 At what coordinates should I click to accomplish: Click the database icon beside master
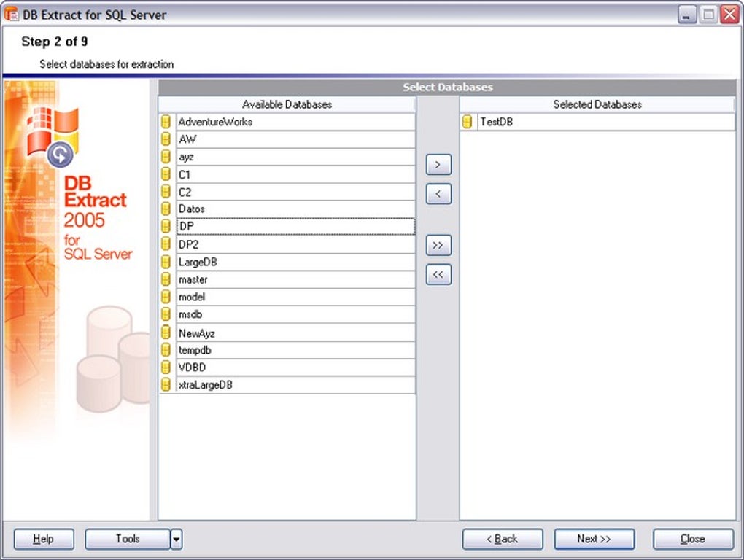coord(166,279)
